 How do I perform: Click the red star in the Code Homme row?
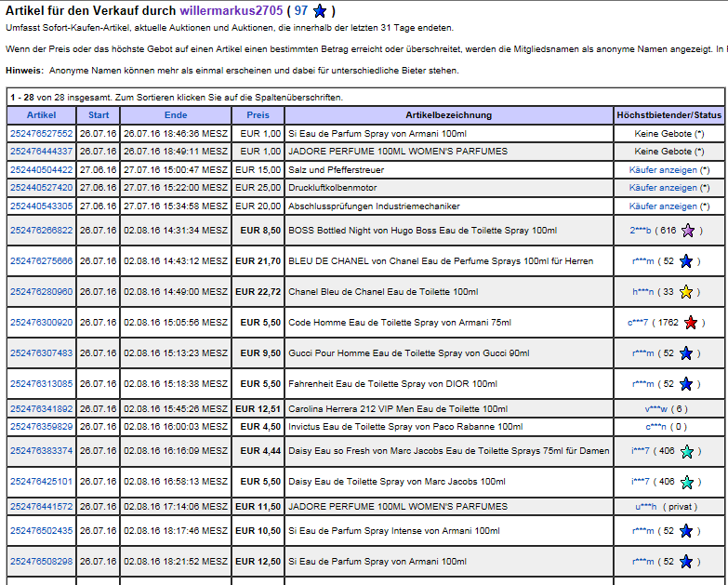691,323
